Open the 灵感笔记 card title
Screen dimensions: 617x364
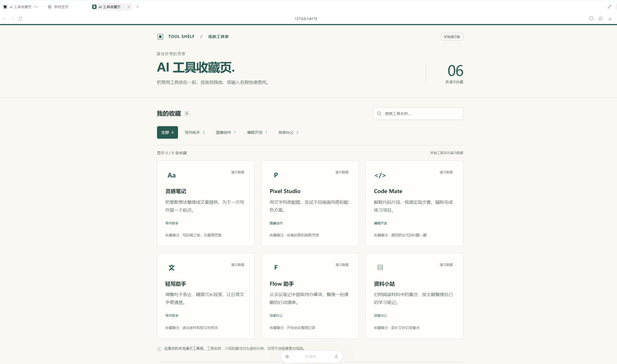(176, 191)
